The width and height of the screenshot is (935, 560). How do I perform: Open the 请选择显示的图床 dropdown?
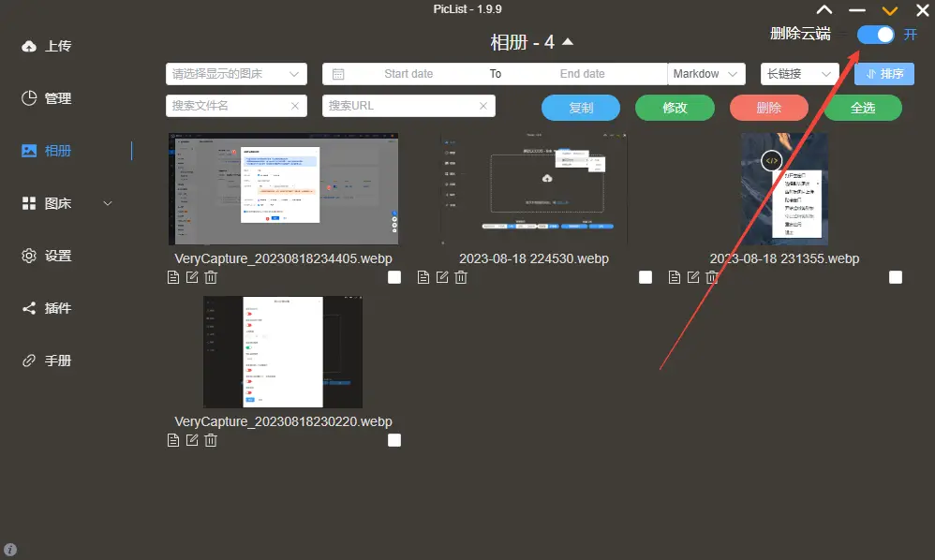point(236,74)
